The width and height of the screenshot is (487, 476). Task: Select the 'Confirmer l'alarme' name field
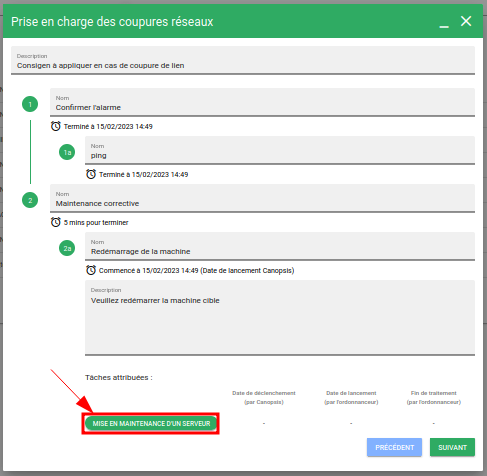click(262, 102)
